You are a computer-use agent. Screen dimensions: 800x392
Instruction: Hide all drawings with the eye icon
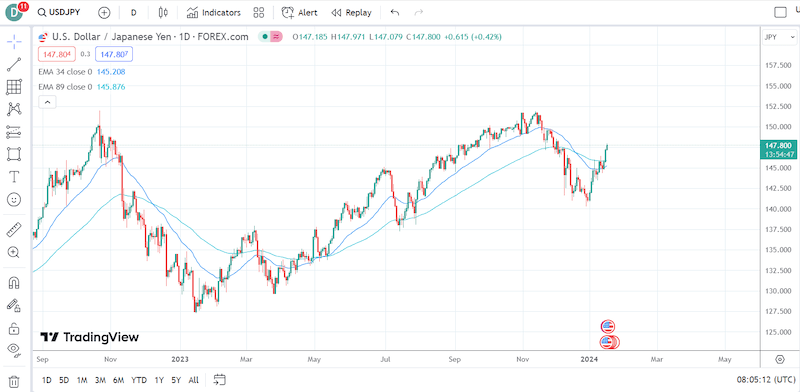click(14, 350)
